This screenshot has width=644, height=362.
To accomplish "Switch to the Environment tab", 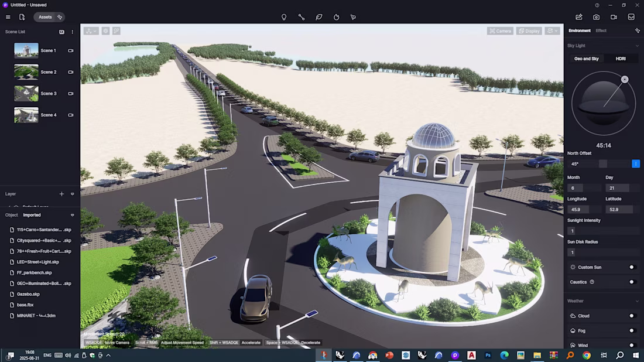I will [580, 31].
